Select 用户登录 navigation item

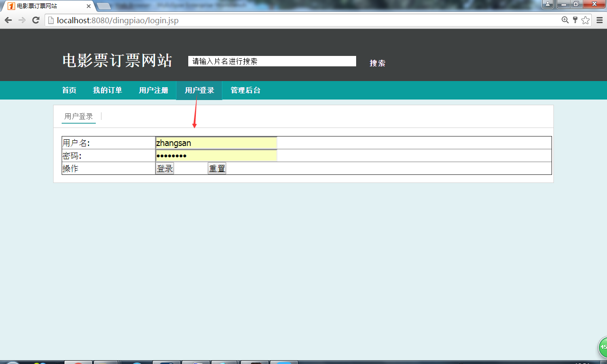click(x=199, y=91)
